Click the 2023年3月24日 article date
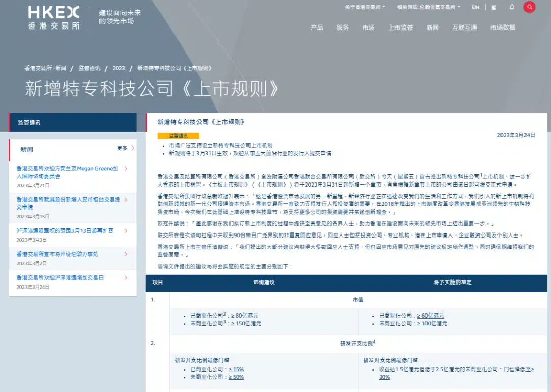 point(516,135)
